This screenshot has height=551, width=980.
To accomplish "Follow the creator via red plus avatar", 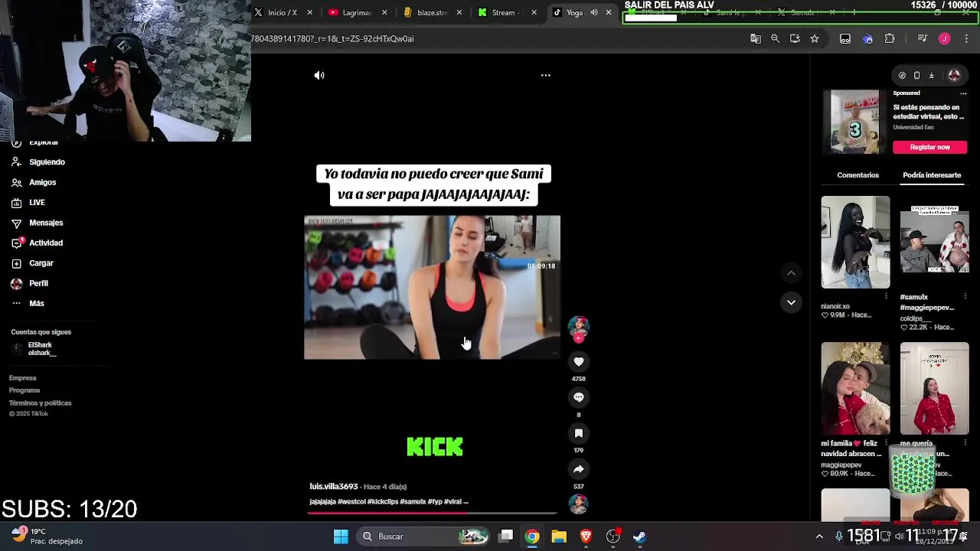I will (x=579, y=337).
